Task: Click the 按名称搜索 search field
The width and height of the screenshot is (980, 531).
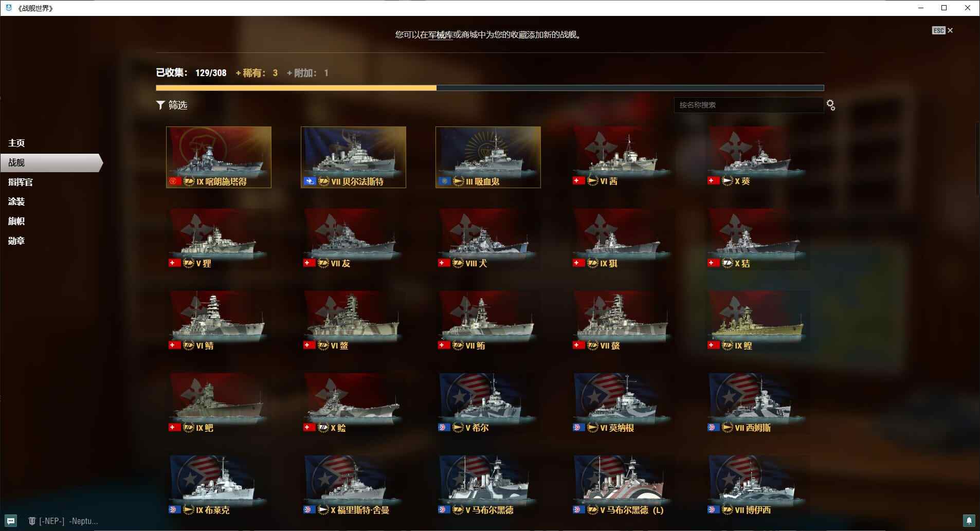Action: click(x=749, y=105)
